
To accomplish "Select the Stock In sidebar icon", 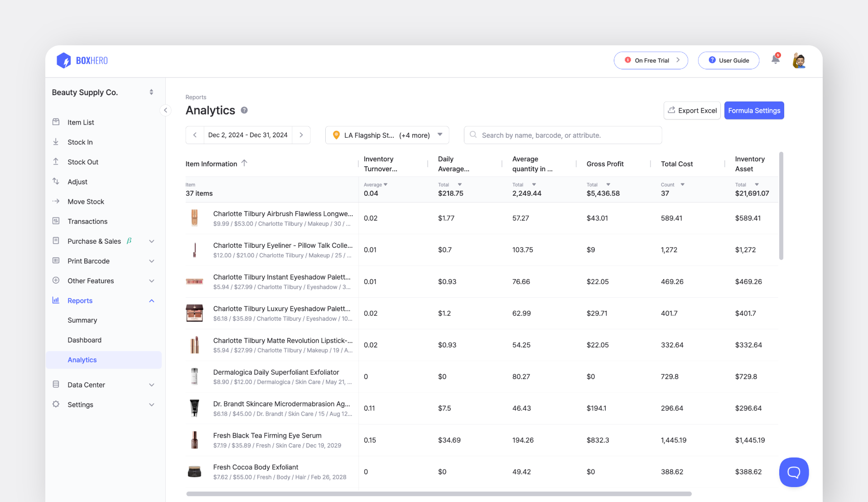I will [56, 142].
